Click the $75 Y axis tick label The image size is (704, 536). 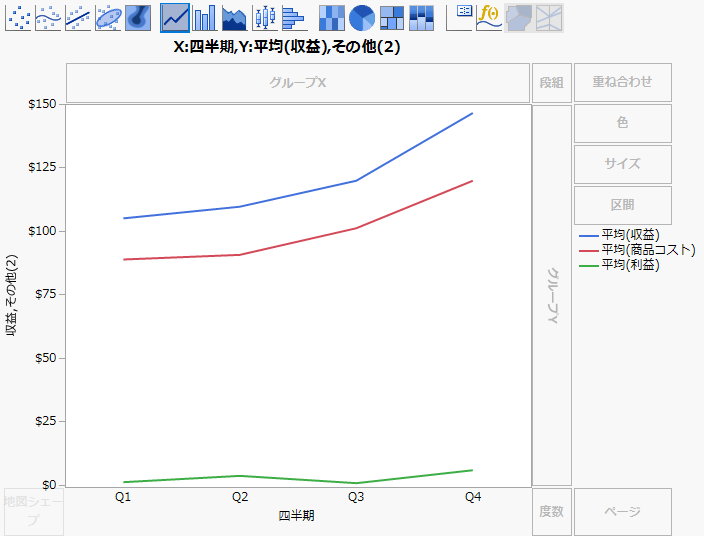[46, 294]
